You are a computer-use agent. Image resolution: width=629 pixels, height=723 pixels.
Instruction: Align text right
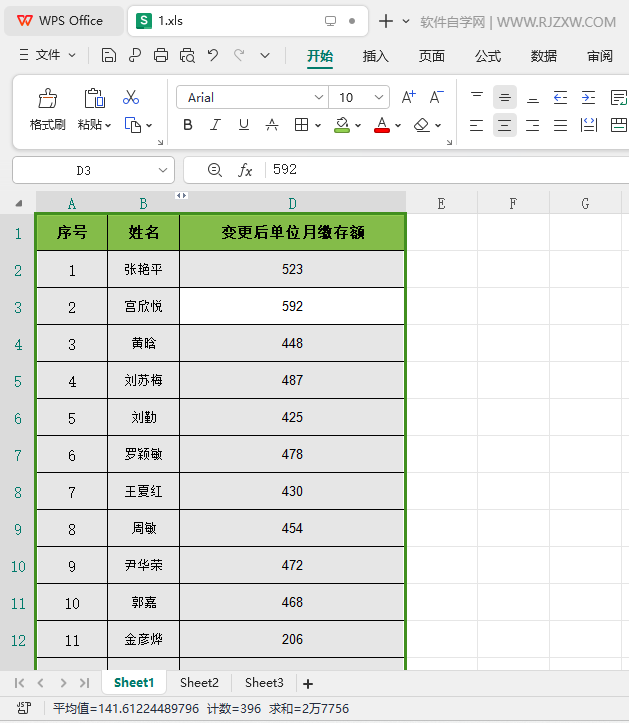533,125
